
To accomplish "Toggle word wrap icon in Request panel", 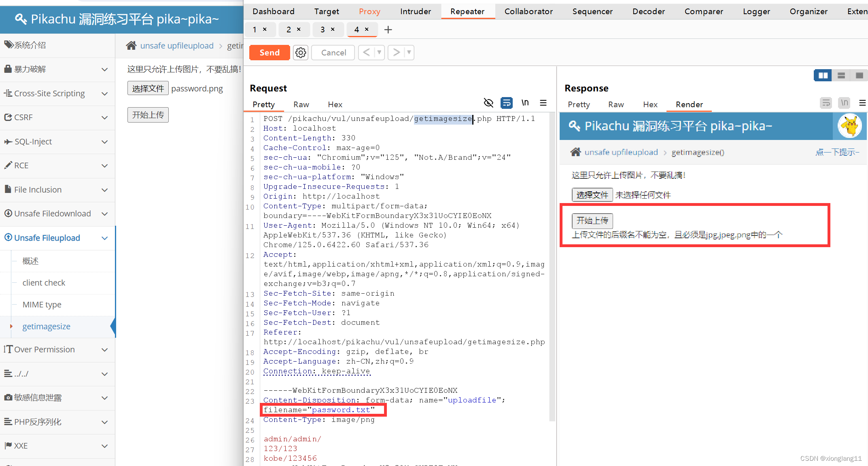I will 506,103.
